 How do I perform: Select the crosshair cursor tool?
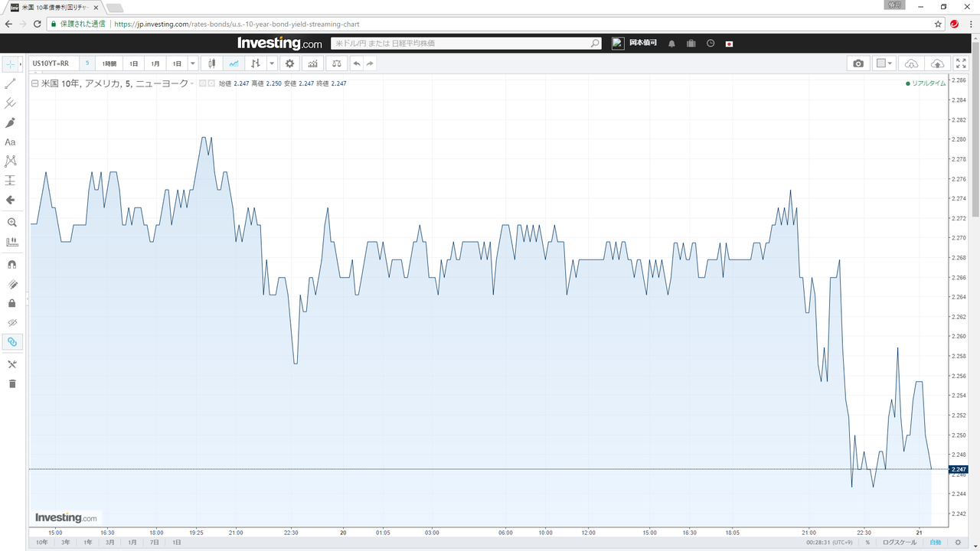(11, 64)
